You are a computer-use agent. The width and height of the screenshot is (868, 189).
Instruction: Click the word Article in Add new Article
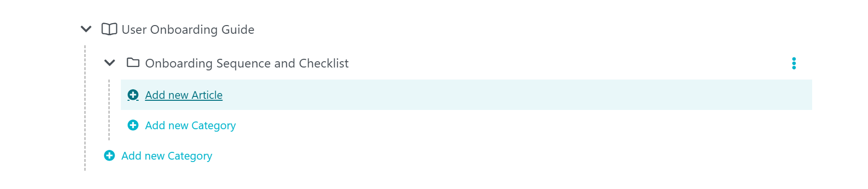pos(207,95)
